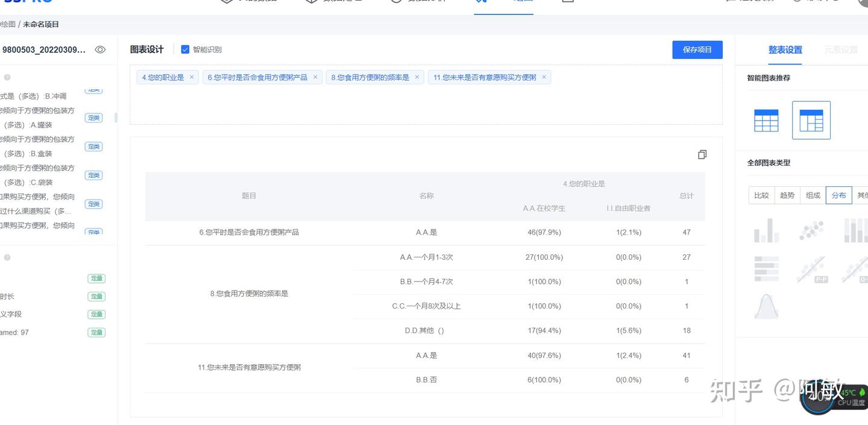Click the 未命名项目 breadcrumb
The width and height of the screenshot is (868, 425).
point(41,25)
